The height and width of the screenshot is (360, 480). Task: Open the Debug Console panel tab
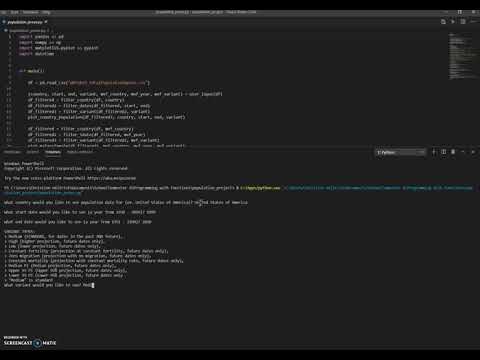80,152
